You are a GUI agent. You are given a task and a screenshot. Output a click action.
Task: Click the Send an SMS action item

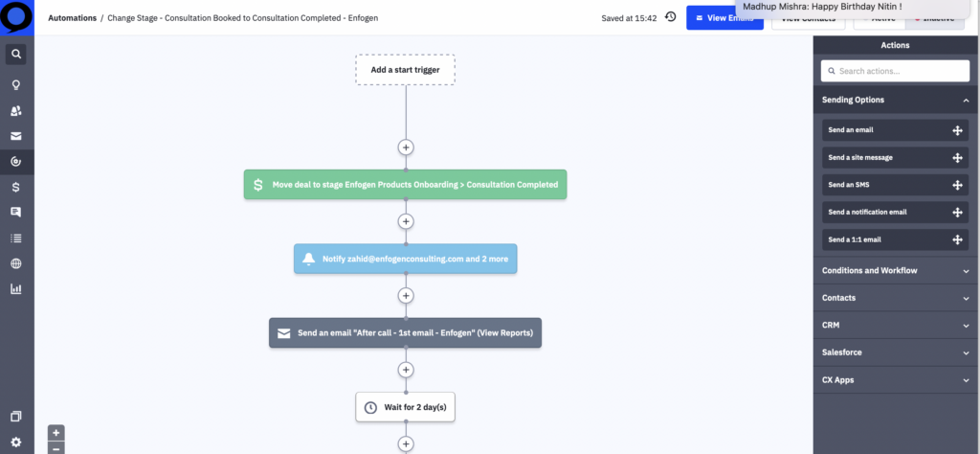click(895, 185)
